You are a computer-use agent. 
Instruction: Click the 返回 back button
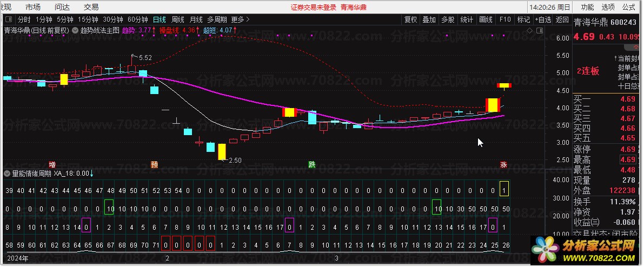point(562,19)
